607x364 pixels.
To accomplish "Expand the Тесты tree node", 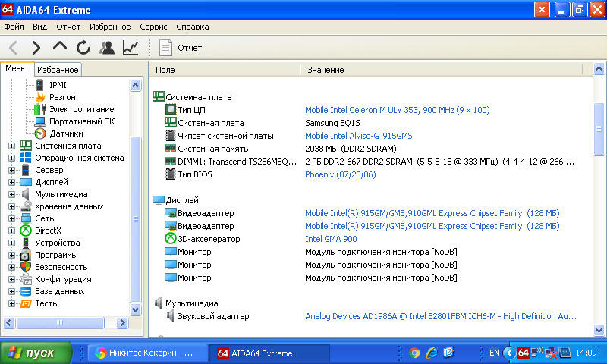I will (x=11, y=303).
